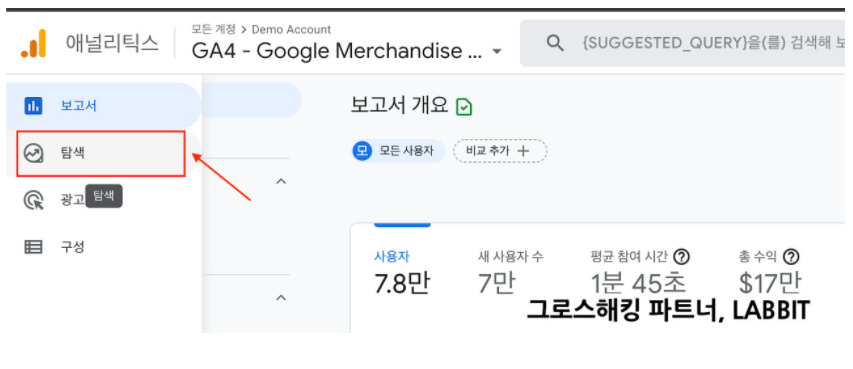Click help icon next to 총 수익
The width and height of the screenshot is (853, 369).
coord(792,256)
